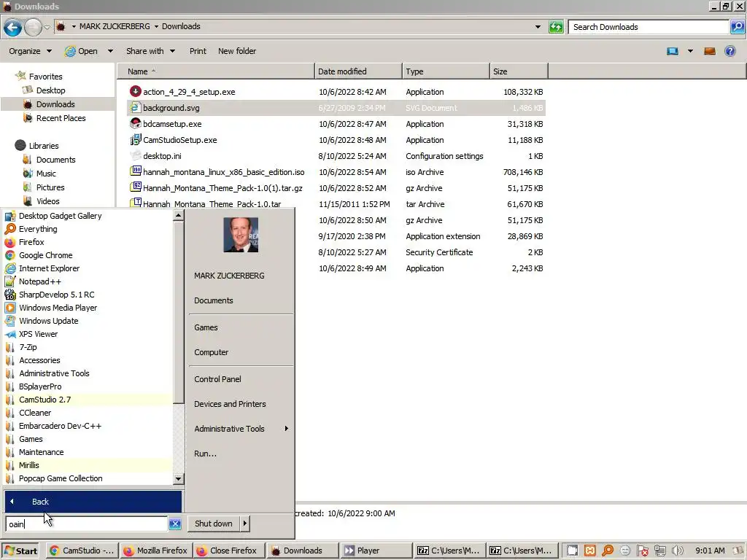747x560 pixels.
Task: Open the Share with dropdown
Action: coord(150,51)
